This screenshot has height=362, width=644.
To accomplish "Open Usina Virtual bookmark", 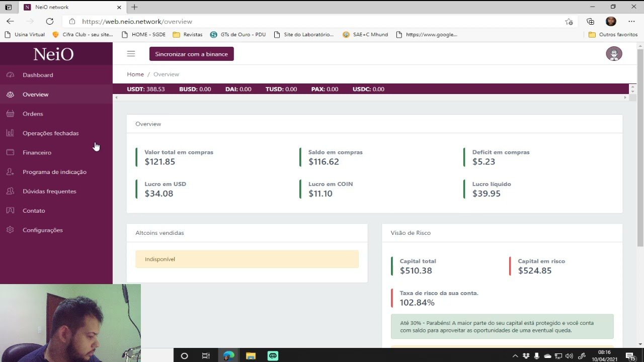I will (x=25, y=35).
